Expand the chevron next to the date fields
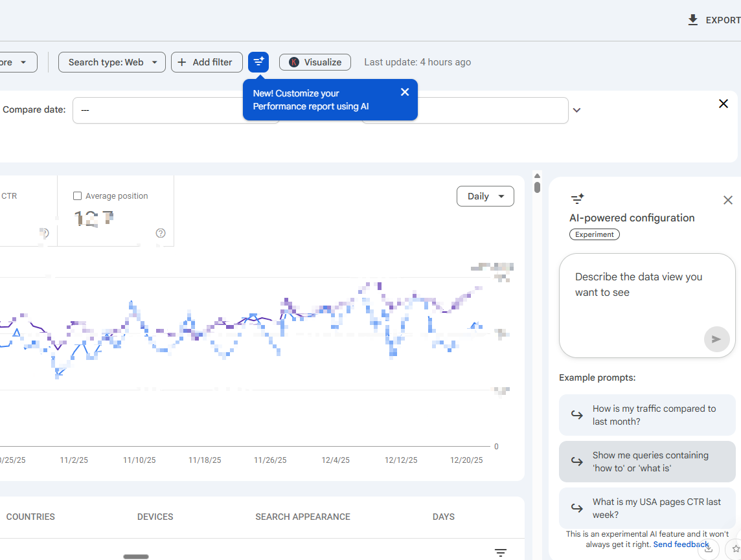The image size is (741, 560). click(576, 111)
